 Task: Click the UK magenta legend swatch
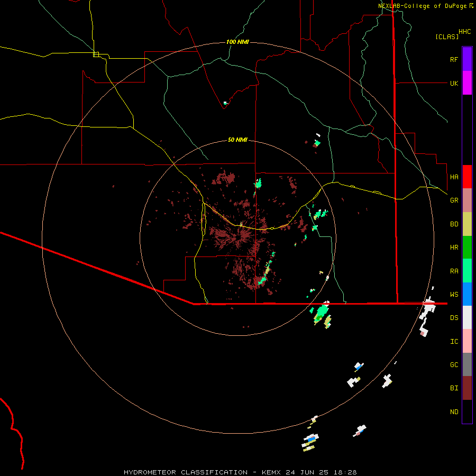[467, 83]
